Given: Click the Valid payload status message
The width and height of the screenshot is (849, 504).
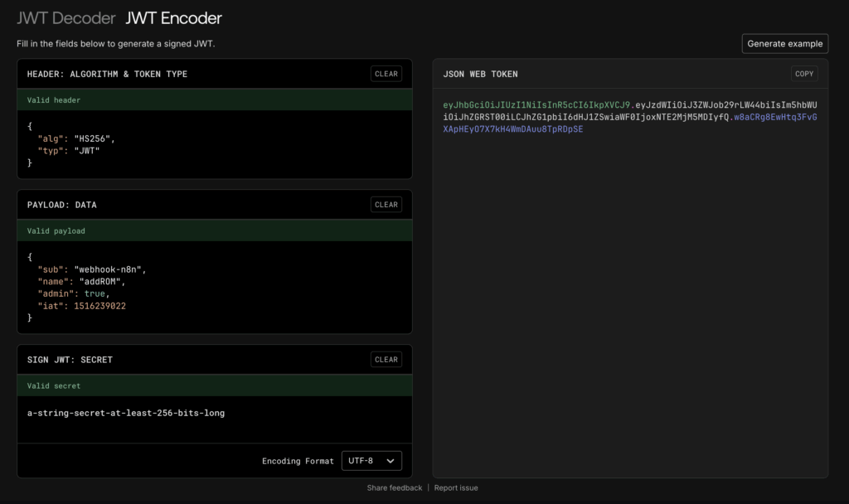Looking at the screenshot, I should pyautogui.click(x=56, y=231).
